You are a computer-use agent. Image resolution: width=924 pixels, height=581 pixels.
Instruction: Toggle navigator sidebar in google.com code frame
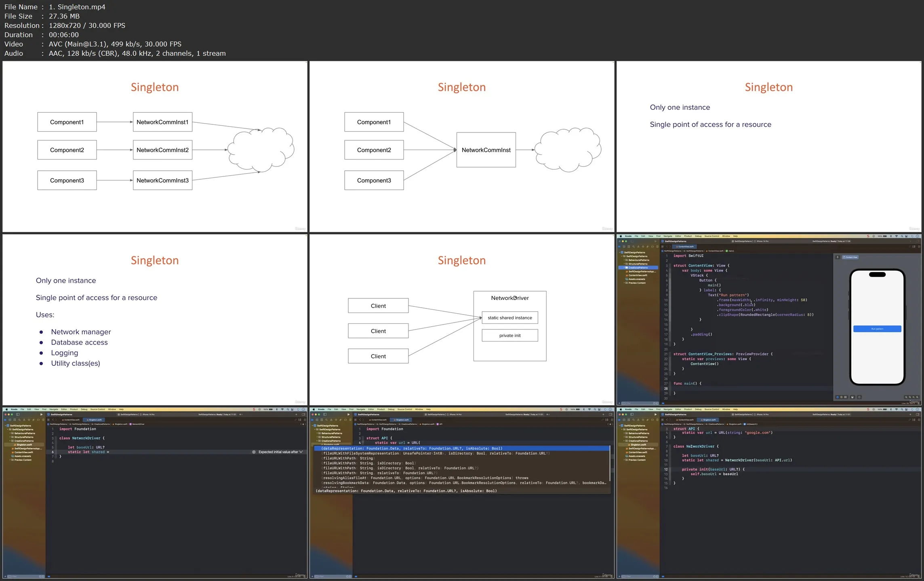(632, 414)
